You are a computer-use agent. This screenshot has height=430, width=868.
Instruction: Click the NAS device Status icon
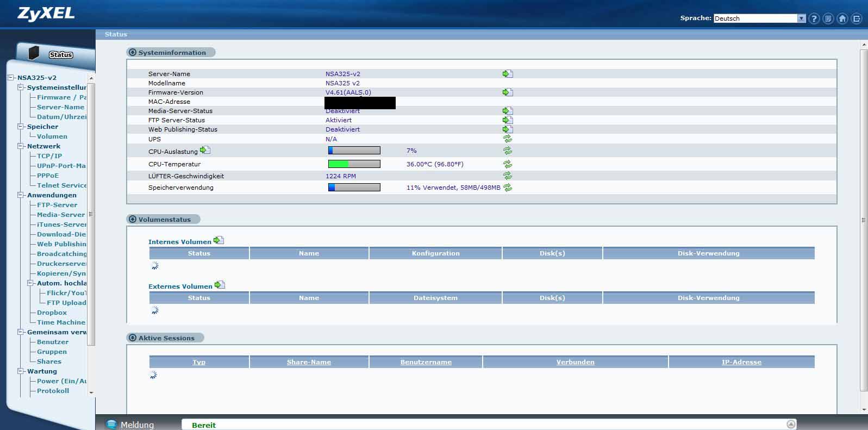coord(34,53)
